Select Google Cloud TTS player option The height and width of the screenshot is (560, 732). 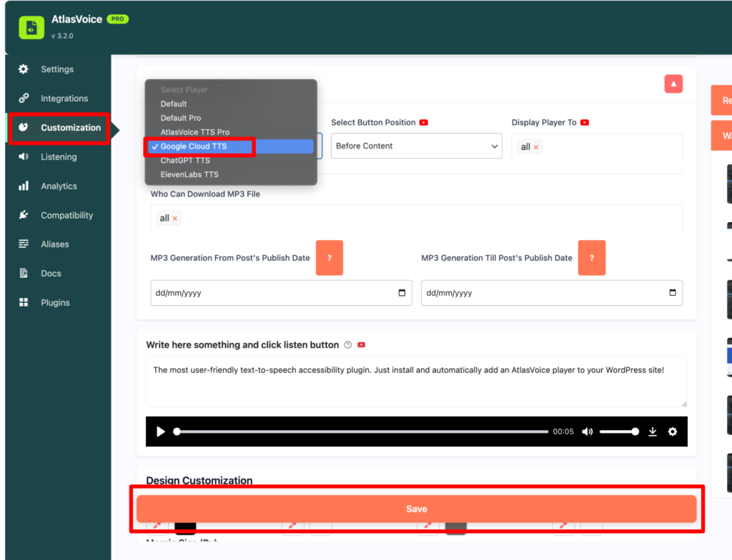click(x=231, y=146)
